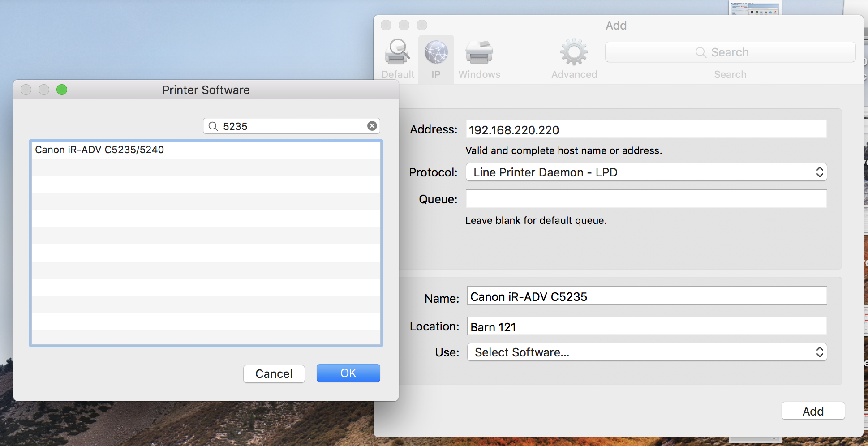868x446 pixels.
Task: Open the Protocol dropdown
Action: (x=646, y=172)
